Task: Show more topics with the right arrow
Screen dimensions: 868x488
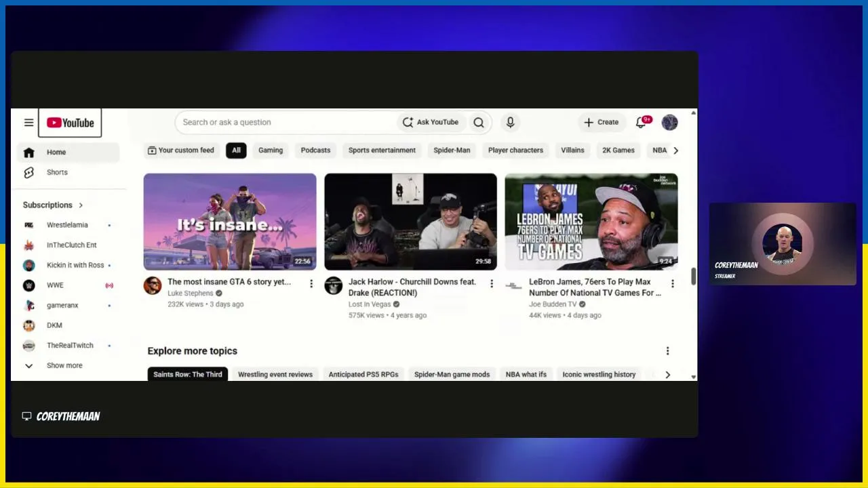Action: (x=667, y=375)
